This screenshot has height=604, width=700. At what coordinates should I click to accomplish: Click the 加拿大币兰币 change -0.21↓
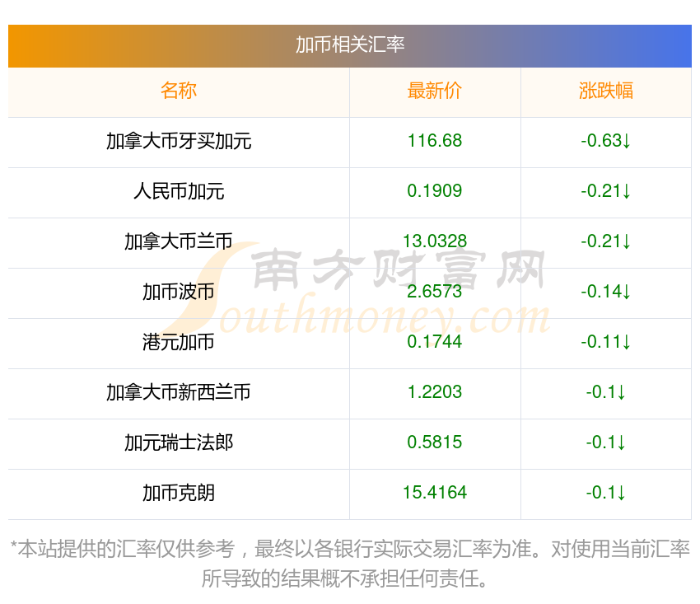606,241
